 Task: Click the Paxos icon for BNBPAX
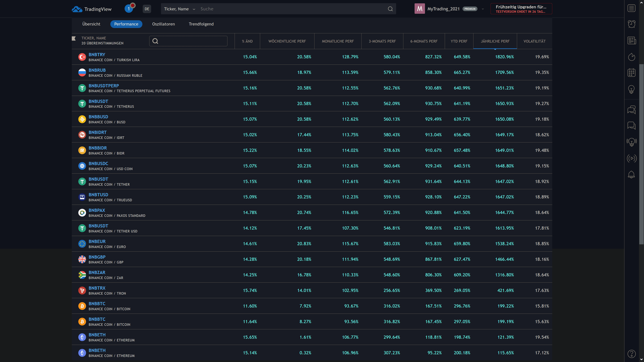click(x=82, y=213)
